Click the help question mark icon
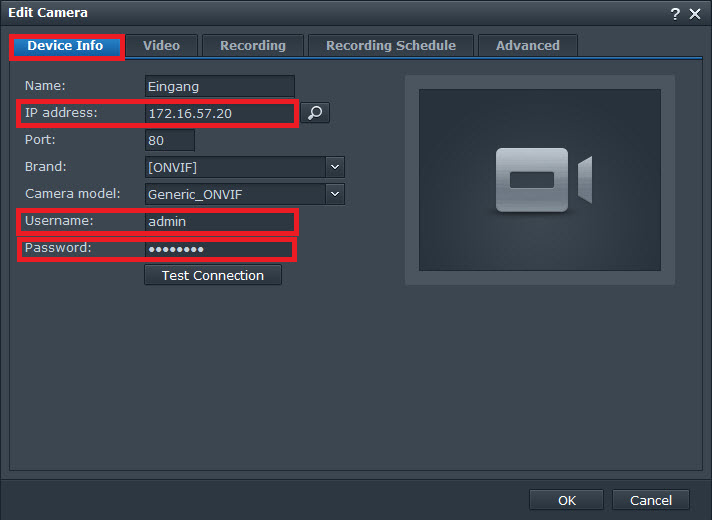Image resolution: width=712 pixels, height=520 pixels. tap(676, 13)
